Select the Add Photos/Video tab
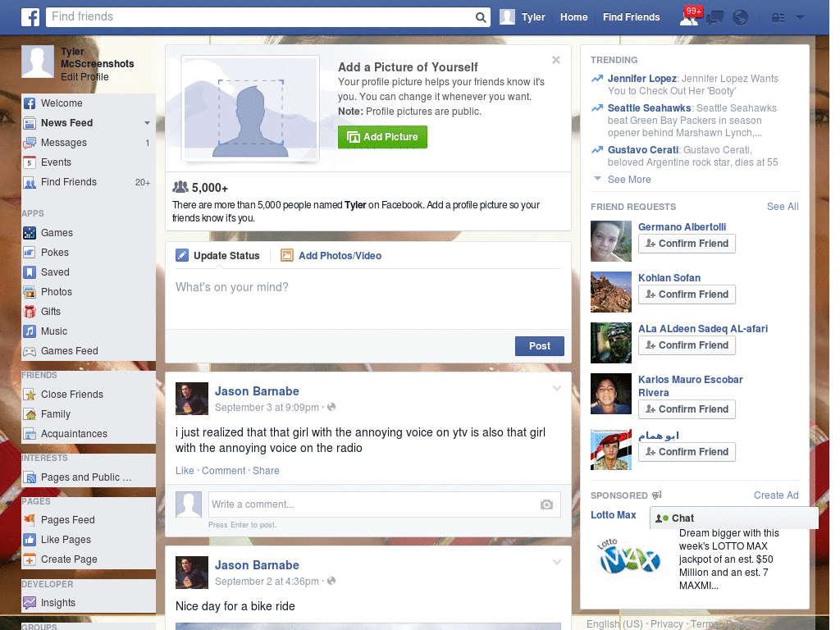 click(331, 256)
